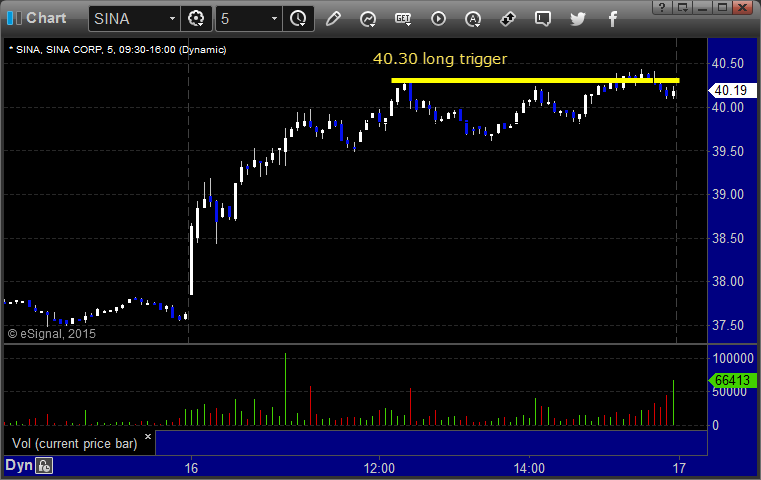Viewport: 761px width, 480px height.
Task: Open the symbol settings gear
Action: tap(196, 19)
